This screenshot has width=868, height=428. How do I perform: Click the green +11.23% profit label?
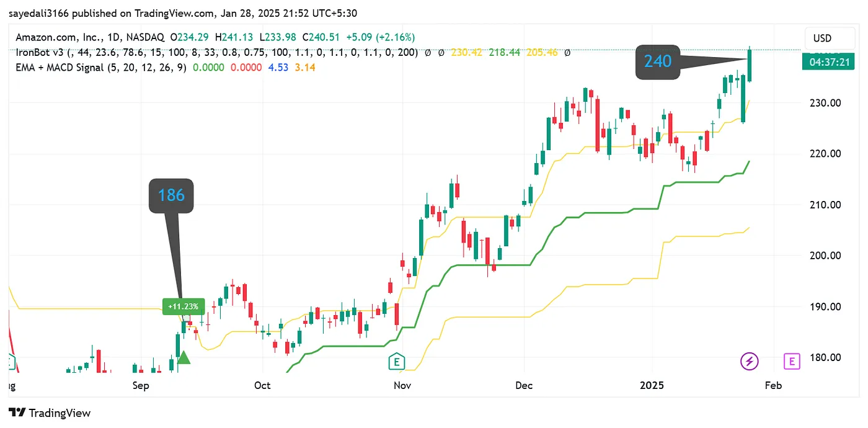(183, 306)
